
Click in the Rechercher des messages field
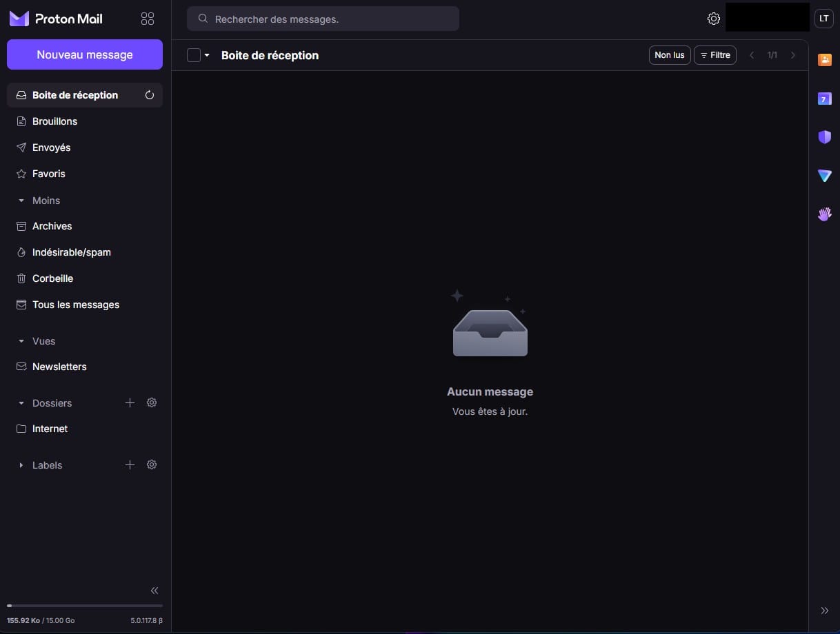pos(323,19)
